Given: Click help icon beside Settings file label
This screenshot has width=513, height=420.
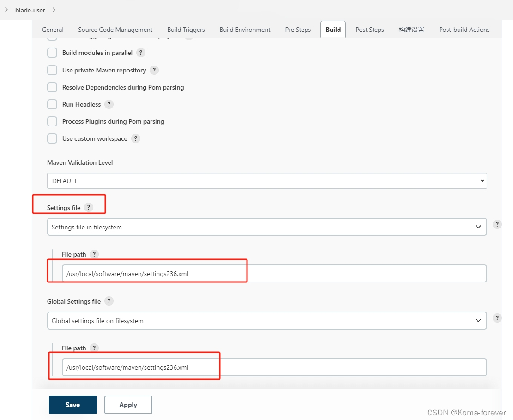Looking at the screenshot, I should click(89, 207).
